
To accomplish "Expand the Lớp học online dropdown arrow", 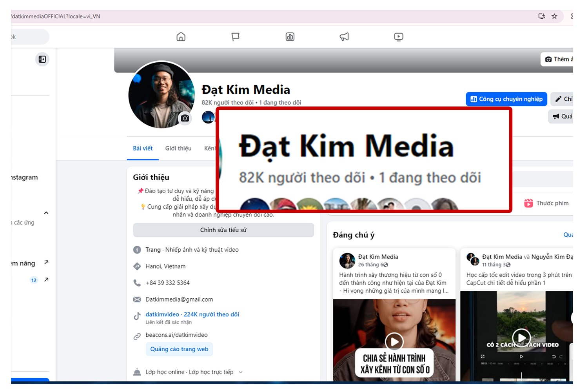I will [241, 372].
